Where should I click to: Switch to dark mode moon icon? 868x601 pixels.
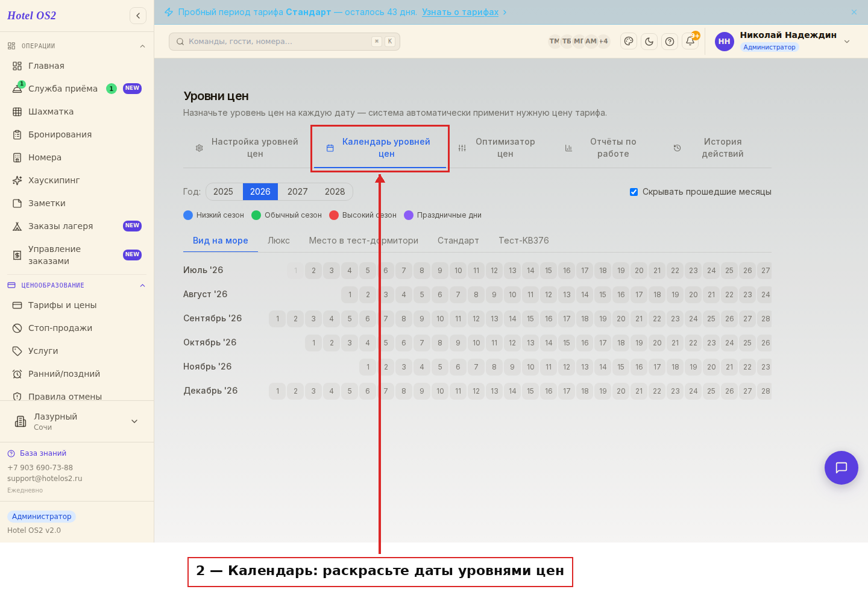[x=649, y=41]
